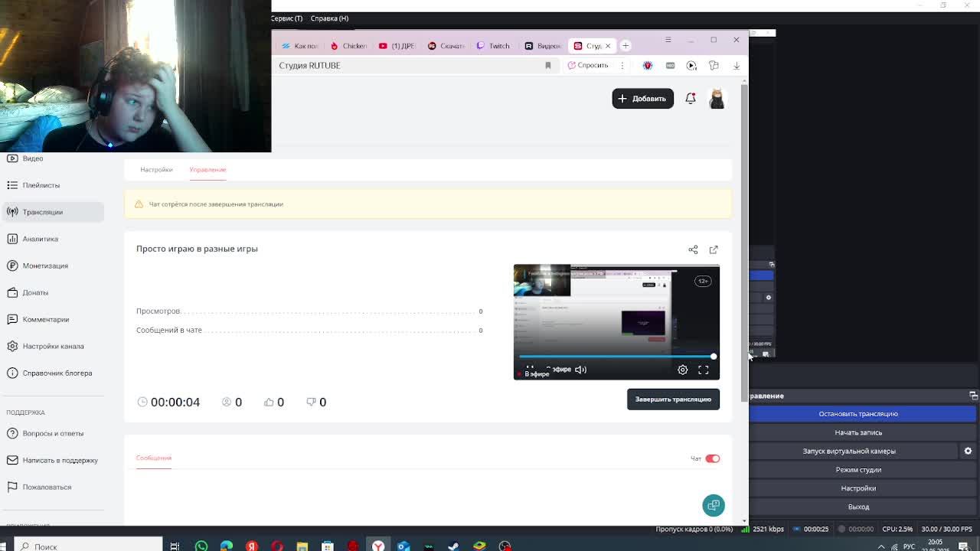Pause the stream preview player
This screenshot has height=551, width=980.
(530, 368)
